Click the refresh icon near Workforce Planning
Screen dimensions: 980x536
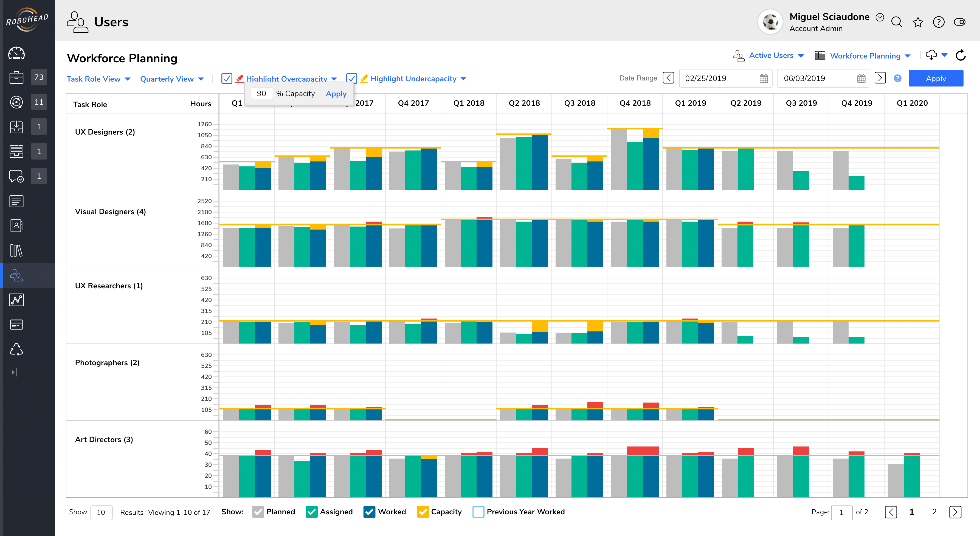tap(961, 55)
